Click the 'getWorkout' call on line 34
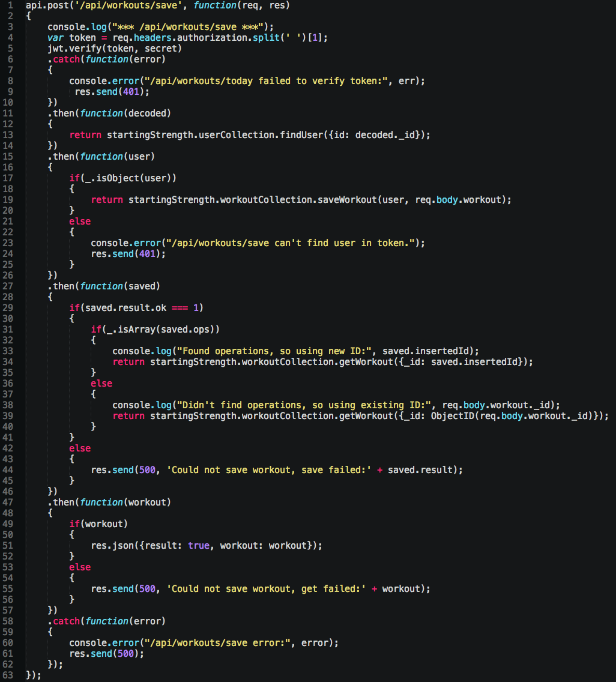This screenshot has height=682, width=616. point(366,362)
